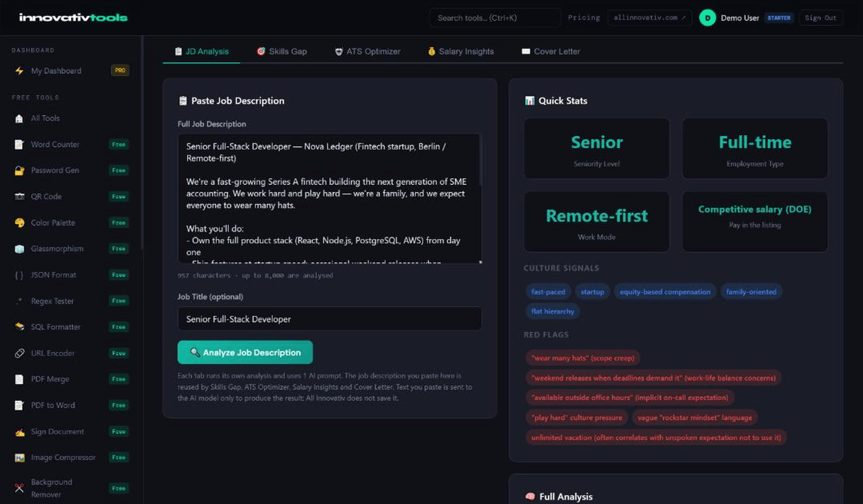This screenshot has height=504, width=863.
Task: Open the Cover Letter tab
Action: point(551,51)
